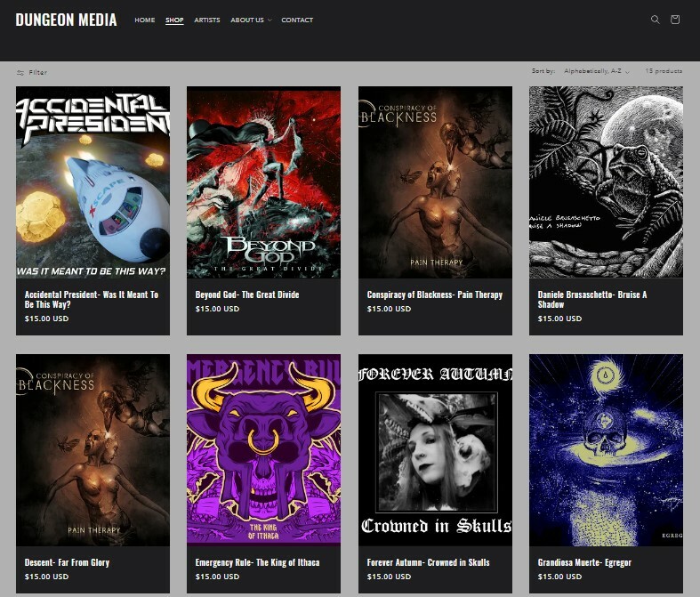The width and height of the screenshot is (700, 597).
Task: Open Beyond God The Great Divide cover
Action: 263,182
